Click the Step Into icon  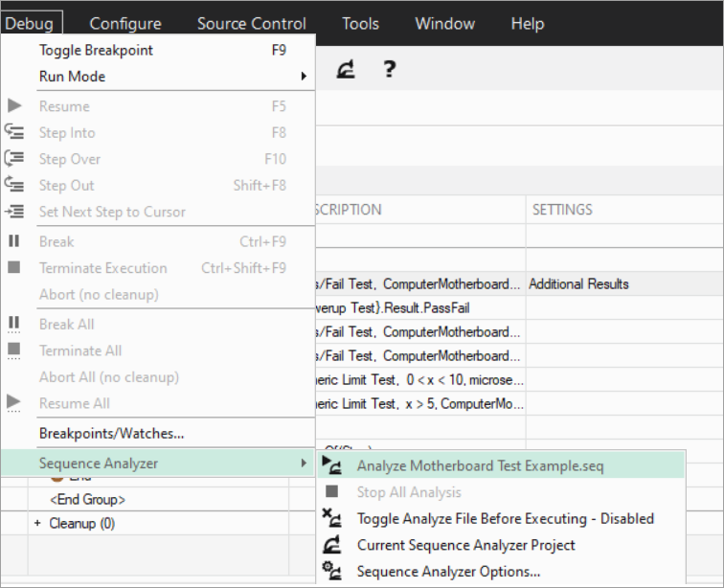tap(14, 131)
